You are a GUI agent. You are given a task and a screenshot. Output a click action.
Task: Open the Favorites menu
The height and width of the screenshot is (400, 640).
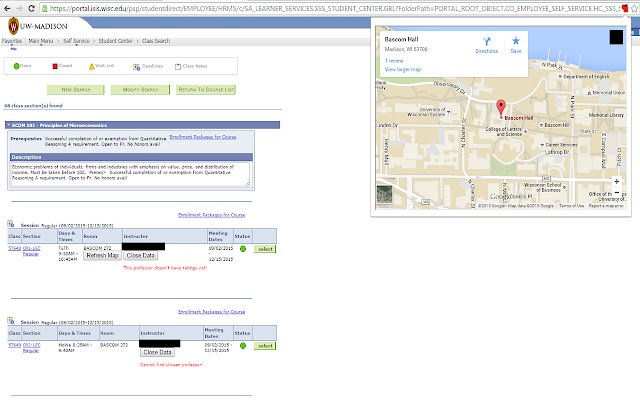point(12,41)
